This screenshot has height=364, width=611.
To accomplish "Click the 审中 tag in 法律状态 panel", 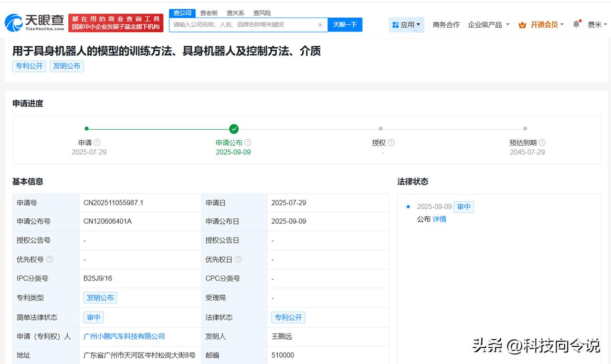I will pyautogui.click(x=464, y=207).
